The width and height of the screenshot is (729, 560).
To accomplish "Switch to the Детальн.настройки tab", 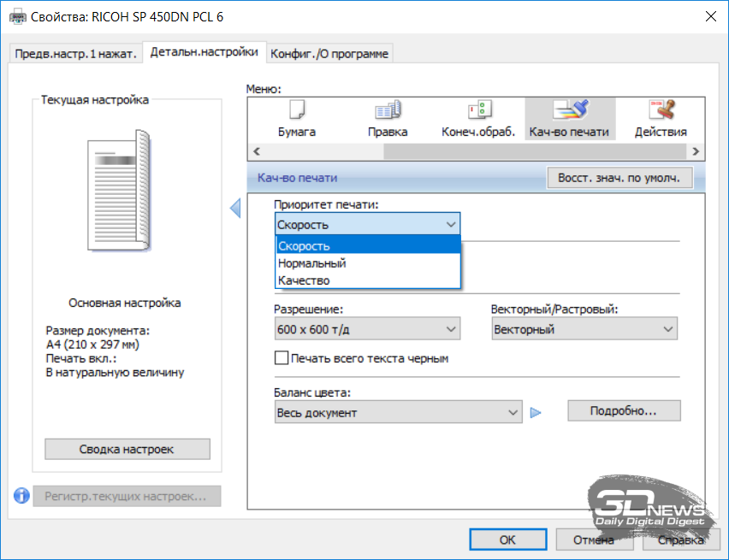I will [204, 52].
